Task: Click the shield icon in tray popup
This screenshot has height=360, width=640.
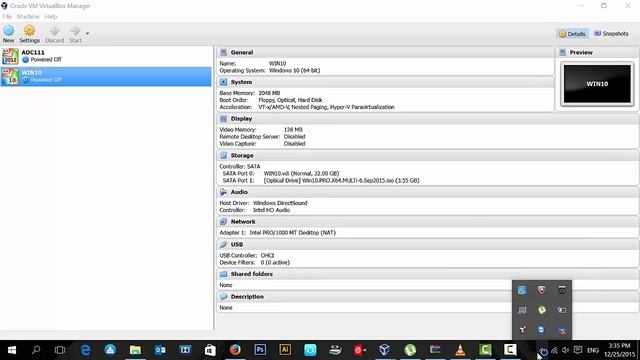Action: tap(542, 290)
